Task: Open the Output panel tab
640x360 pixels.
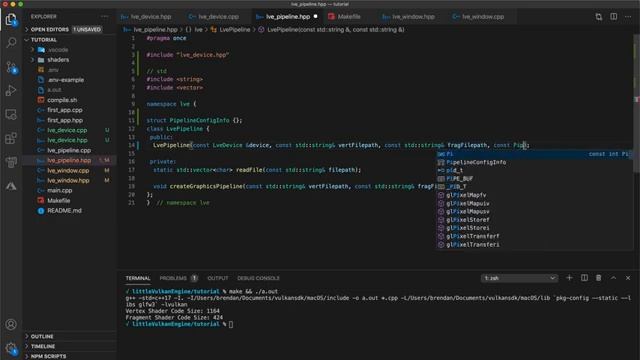Action: coord(218,278)
